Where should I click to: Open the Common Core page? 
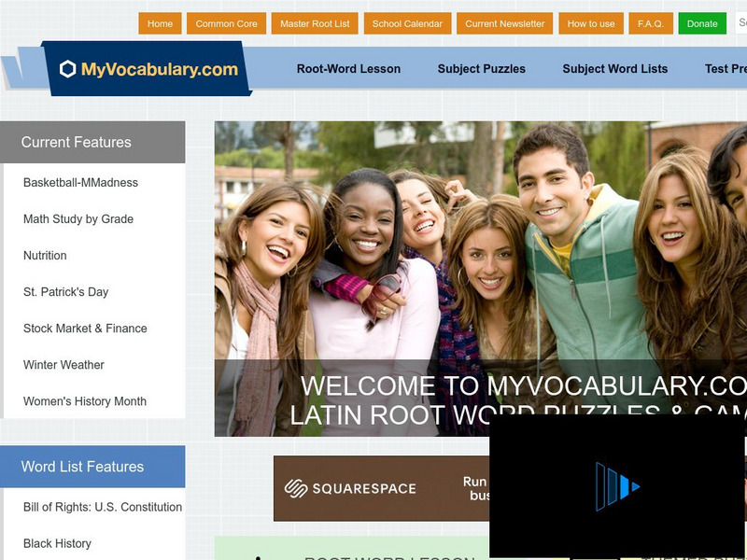coord(226,23)
